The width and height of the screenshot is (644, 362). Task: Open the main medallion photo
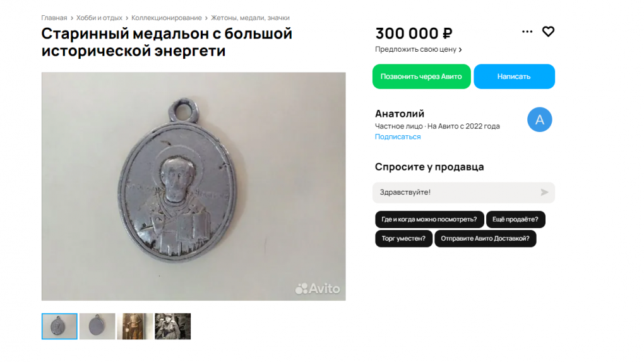click(193, 186)
